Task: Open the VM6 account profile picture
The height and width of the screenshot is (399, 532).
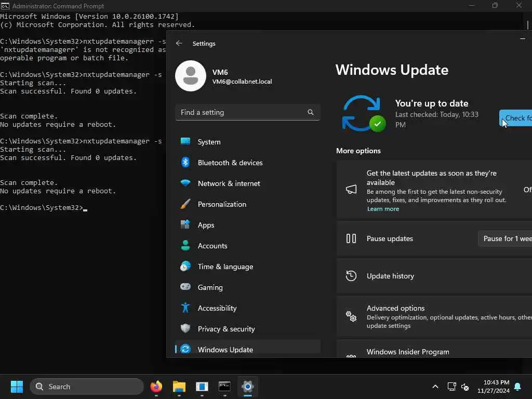Action: coord(190,76)
